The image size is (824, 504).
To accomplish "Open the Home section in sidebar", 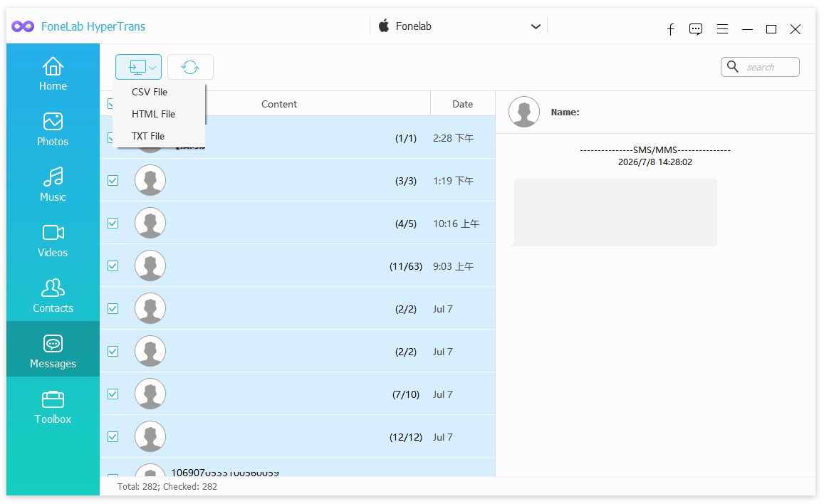I will (x=53, y=73).
